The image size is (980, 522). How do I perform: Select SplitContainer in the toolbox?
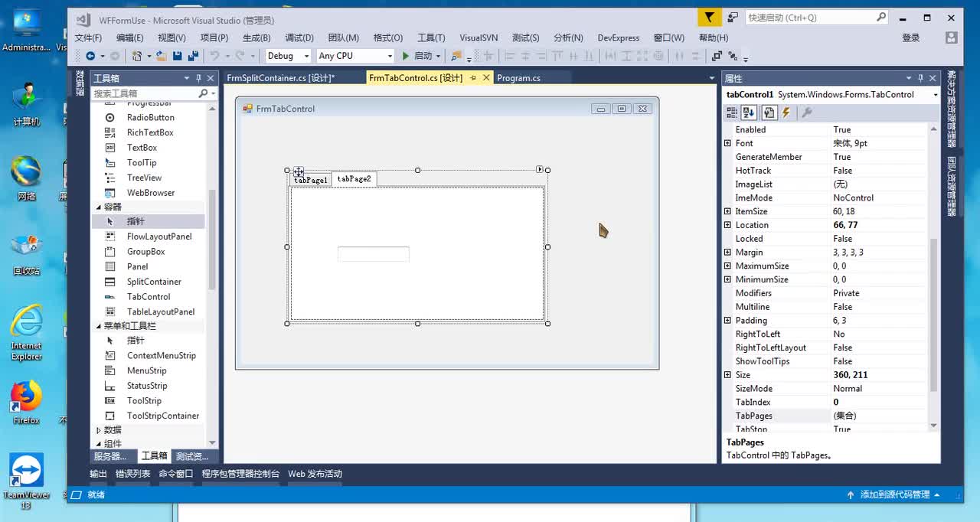153,282
